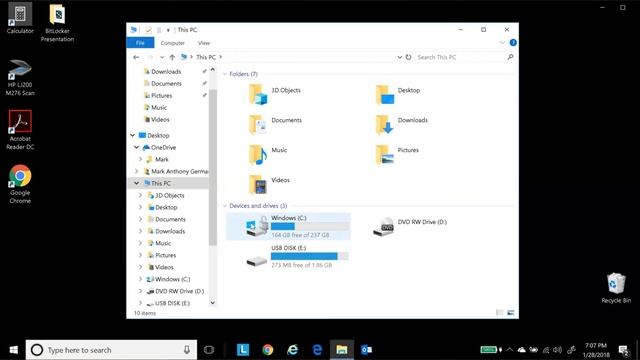Open Chrome from the taskbar

[x=268, y=350]
